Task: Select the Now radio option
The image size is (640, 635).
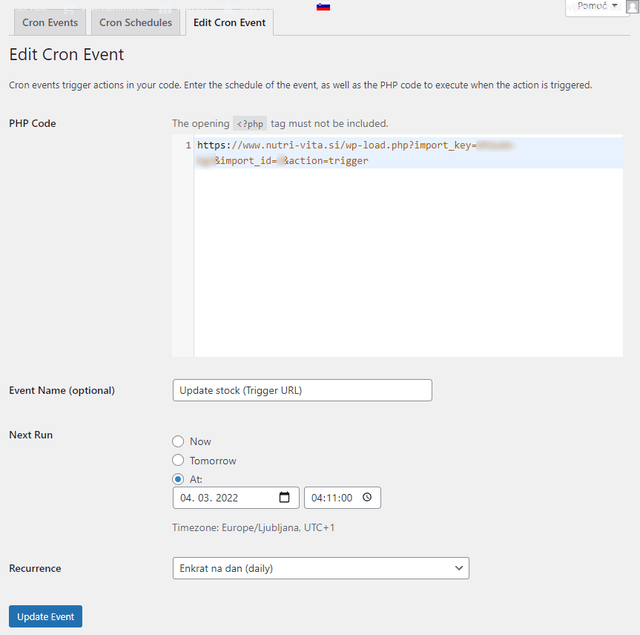Action: [x=178, y=441]
